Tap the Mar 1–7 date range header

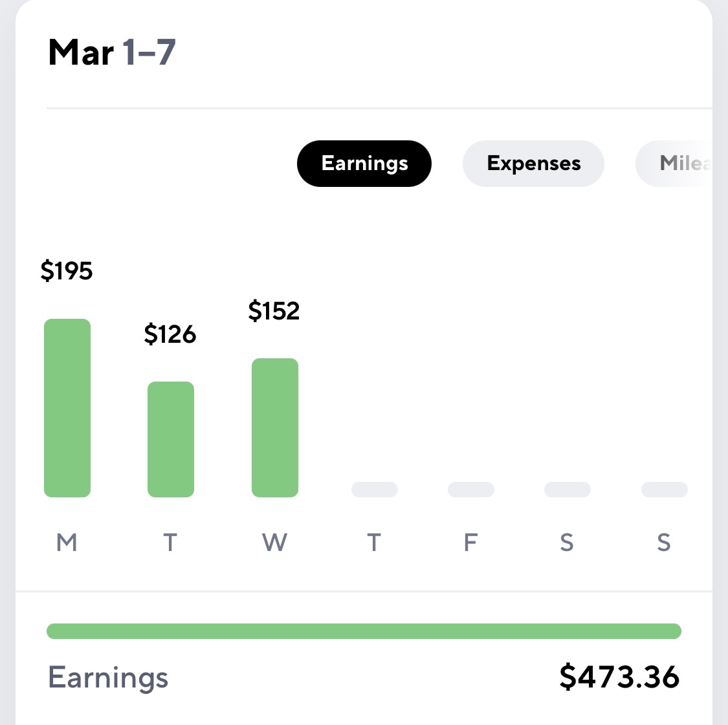(112, 52)
